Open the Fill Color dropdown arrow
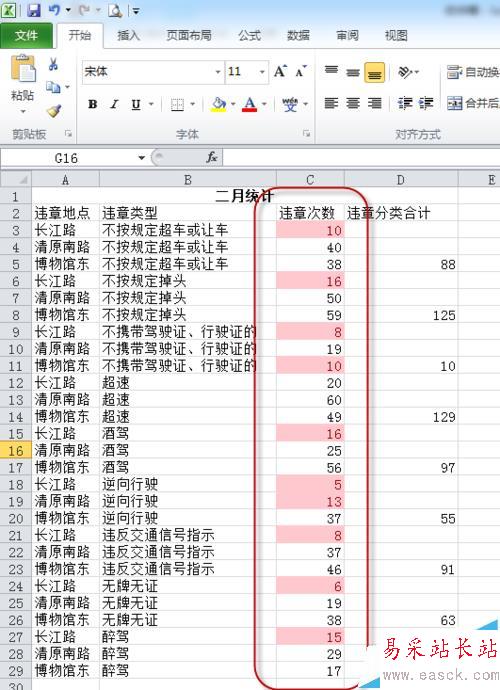500x690 pixels. pos(233,105)
